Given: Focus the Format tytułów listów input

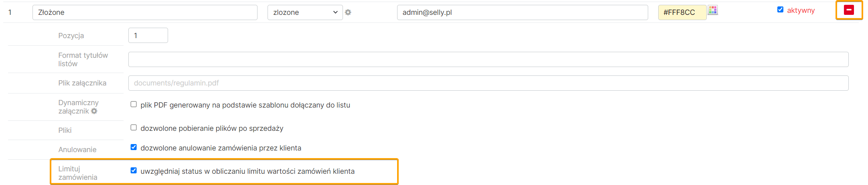Looking at the screenshot, I should tap(488, 59).
